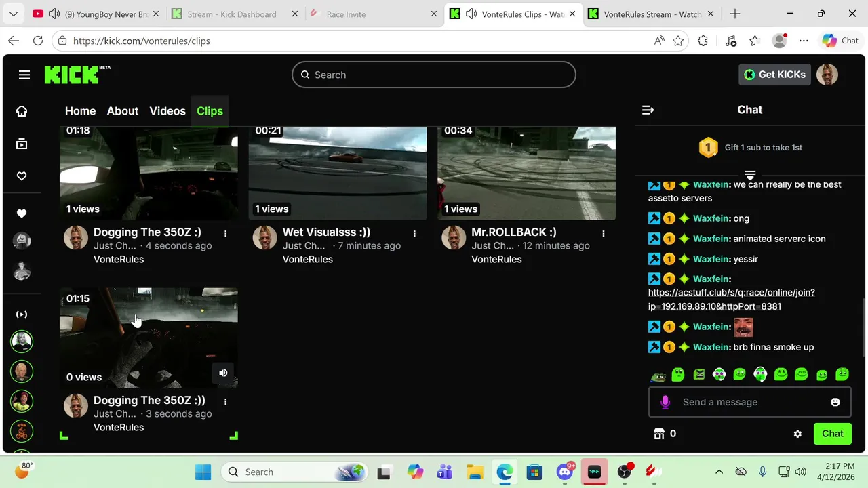Viewport: 868px width, 488px height.
Task: Open the Mr.ROLLBACK :) clip title
Action: tap(514, 232)
